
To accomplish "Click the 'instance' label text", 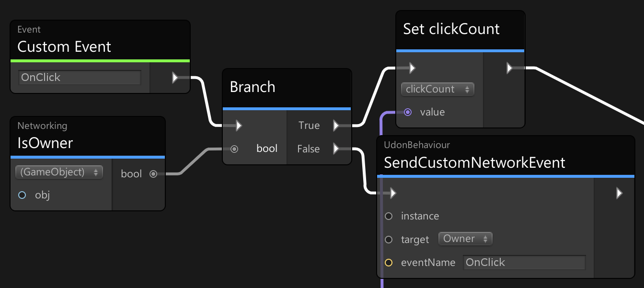I will click(420, 216).
